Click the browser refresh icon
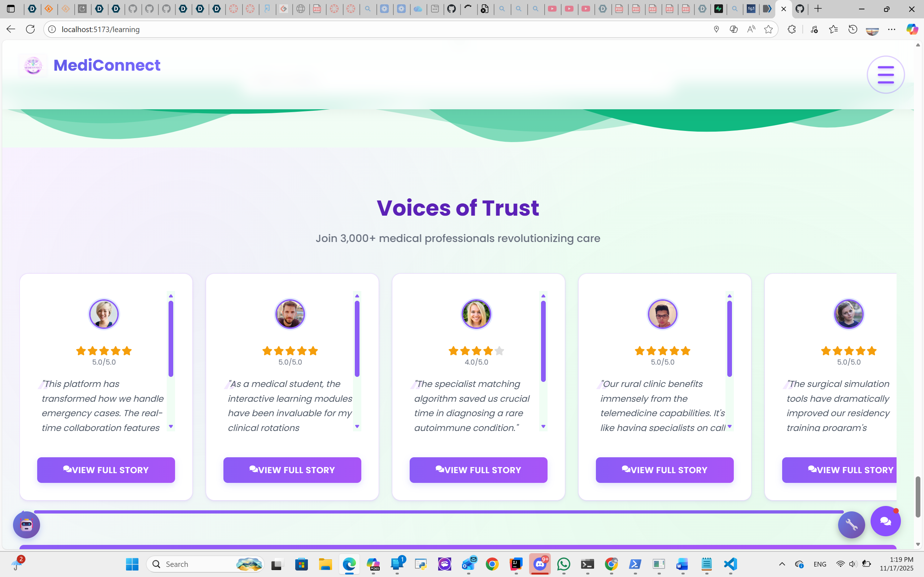 point(30,29)
